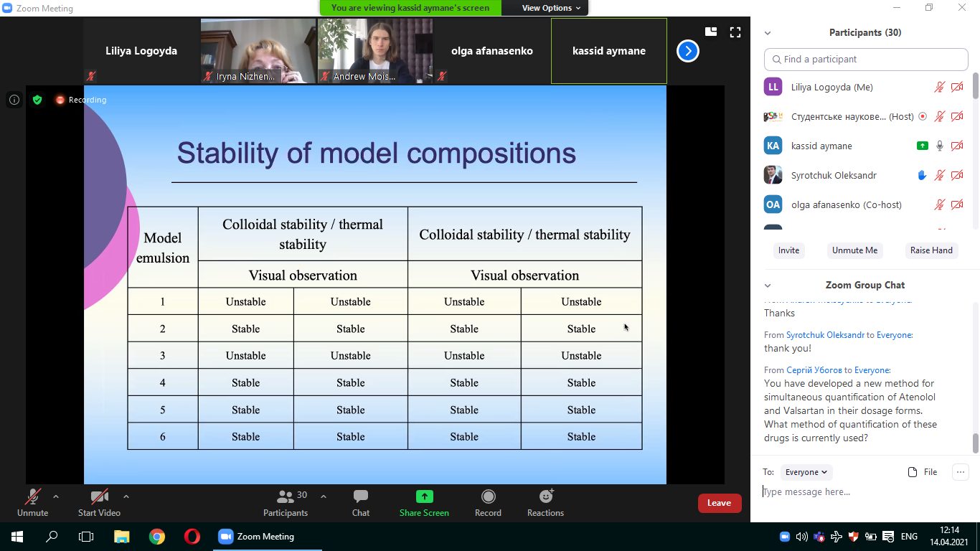This screenshot has height=551, width=980.
Task: Expand audio options arrow beside Unmute
Action: (x=56, y=496)
